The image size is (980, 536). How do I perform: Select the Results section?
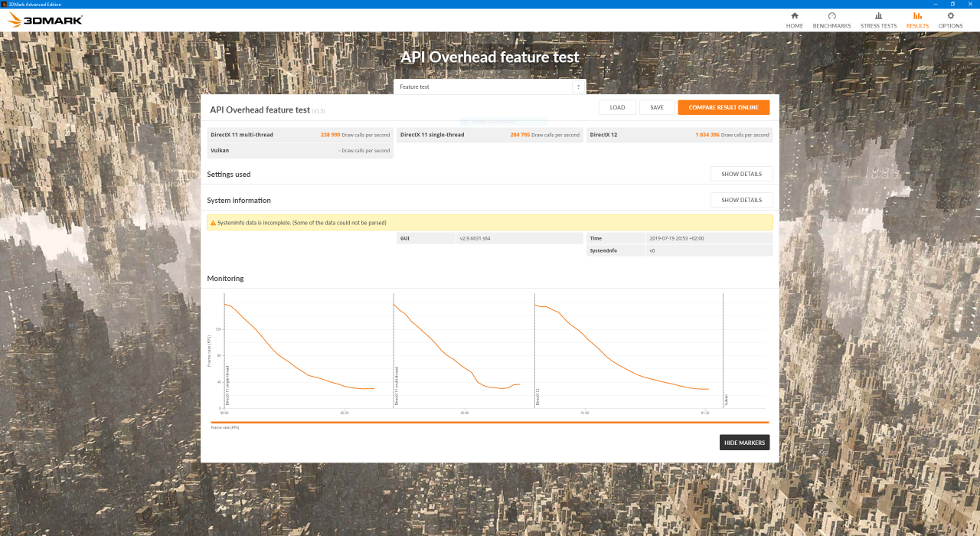917,20
